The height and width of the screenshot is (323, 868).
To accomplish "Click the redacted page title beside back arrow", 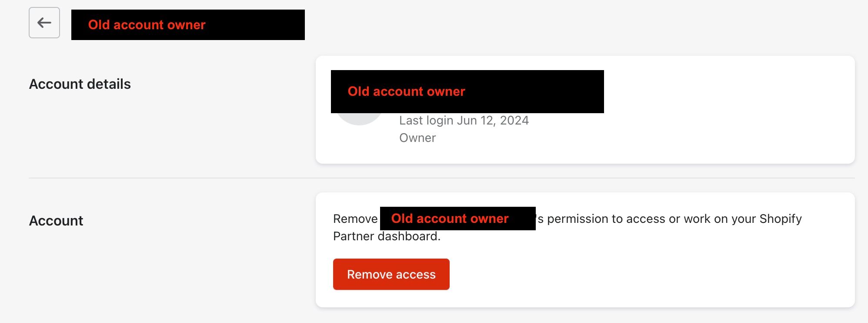I will 188,25.
